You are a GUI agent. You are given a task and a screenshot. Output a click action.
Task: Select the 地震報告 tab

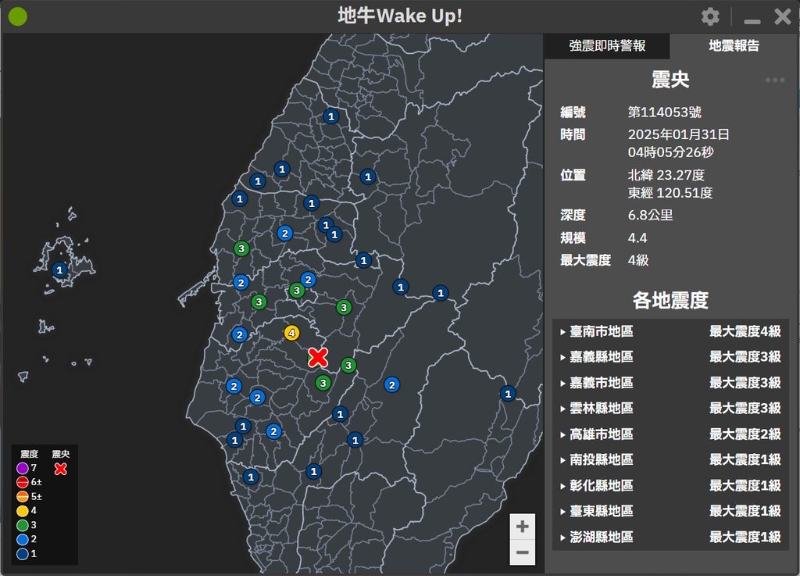pyautogui.click(x=734, y=46)
